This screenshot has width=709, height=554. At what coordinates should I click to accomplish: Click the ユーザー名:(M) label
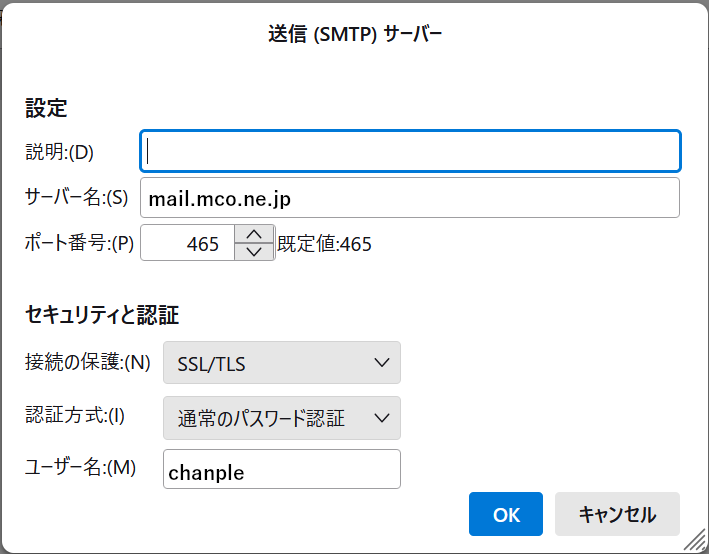tap(80, 467)
